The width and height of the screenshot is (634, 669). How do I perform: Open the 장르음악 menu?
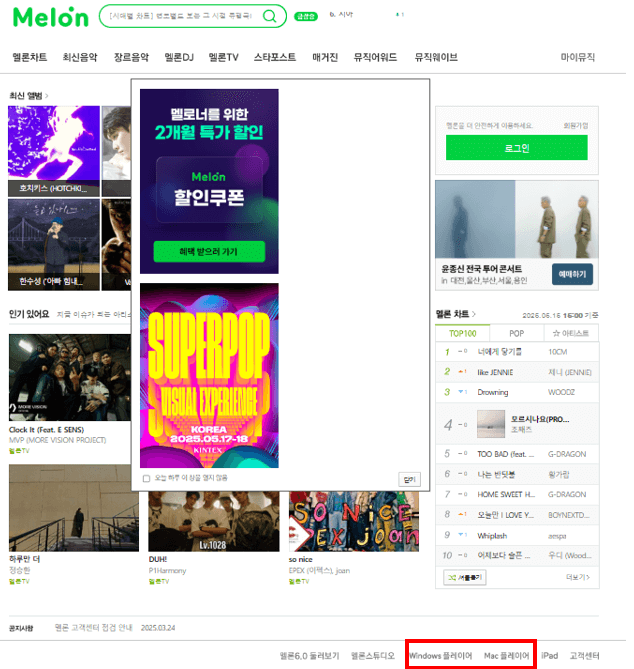pyautogui.click(x=131, y=57)
